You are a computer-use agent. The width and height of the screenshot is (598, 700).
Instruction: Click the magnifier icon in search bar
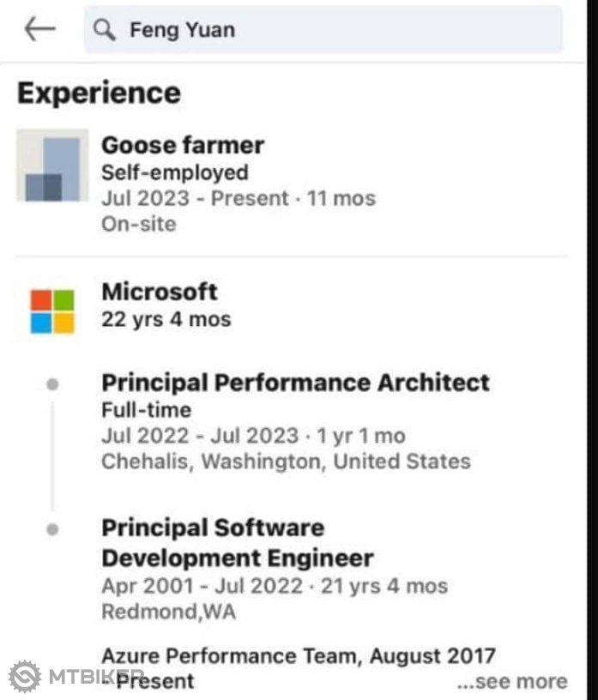click(x=105, y=31)
